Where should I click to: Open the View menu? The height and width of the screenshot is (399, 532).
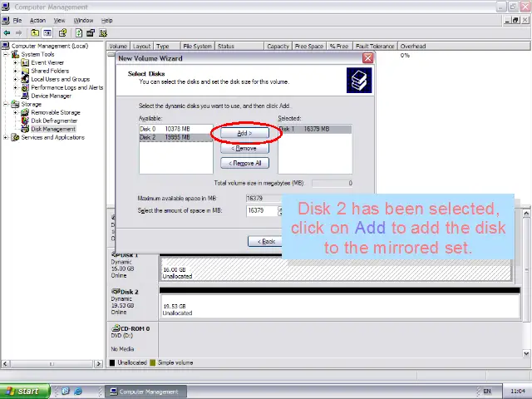tap(59, 20)
